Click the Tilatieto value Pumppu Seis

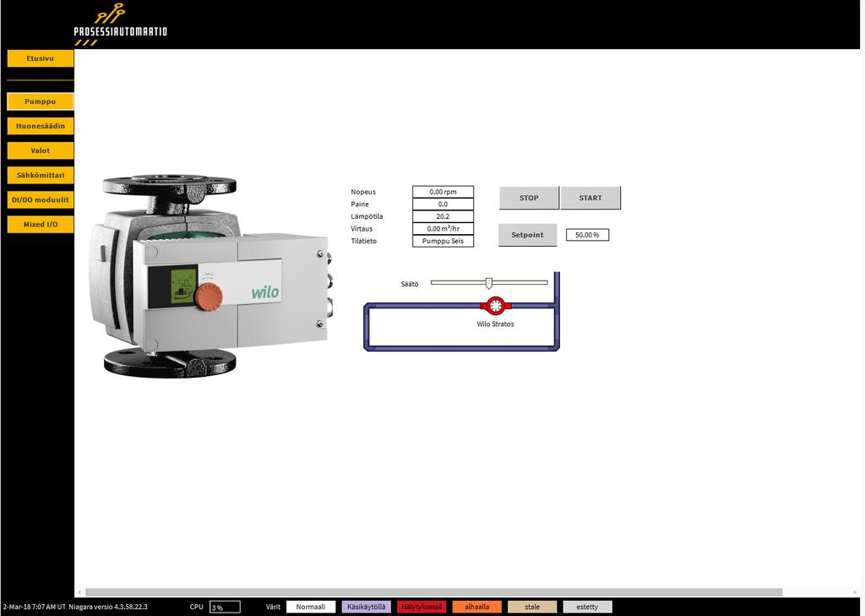click(x=443, y=241)
